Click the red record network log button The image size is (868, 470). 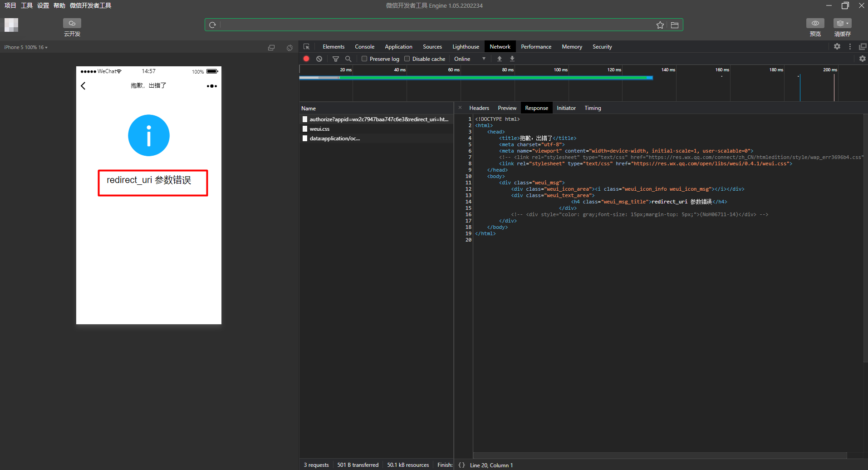[x=306, y=59]
